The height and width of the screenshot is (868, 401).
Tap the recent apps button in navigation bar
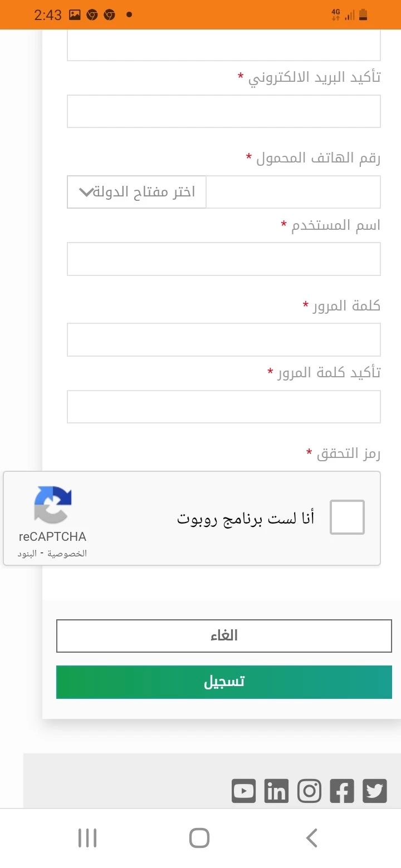coord(87,837)
